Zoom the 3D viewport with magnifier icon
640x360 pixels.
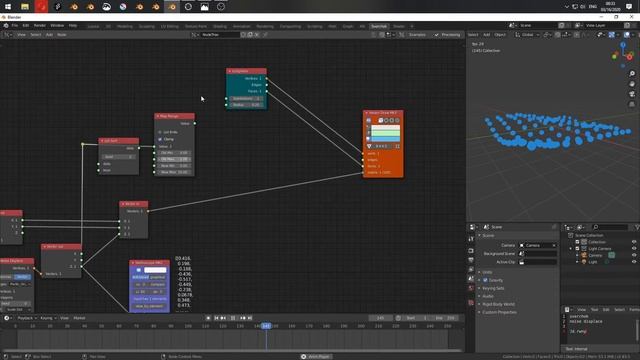pos(632,73)
